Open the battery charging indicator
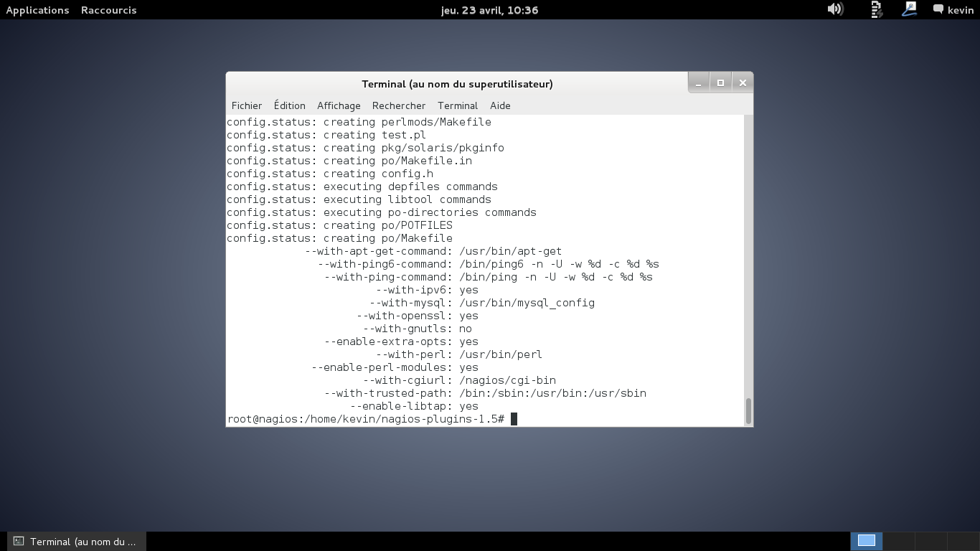Viewport: 980px width, 551px height. pos(876,9)
